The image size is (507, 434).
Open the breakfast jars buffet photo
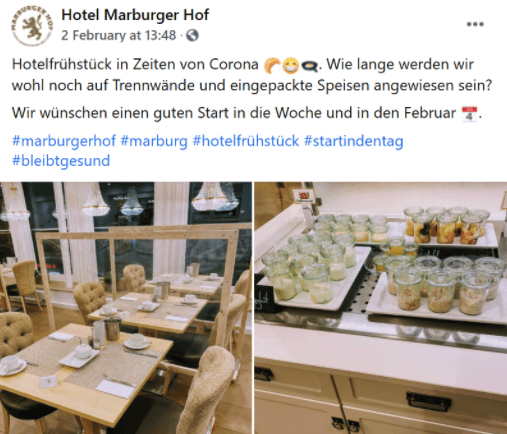[x=381, y=308]
